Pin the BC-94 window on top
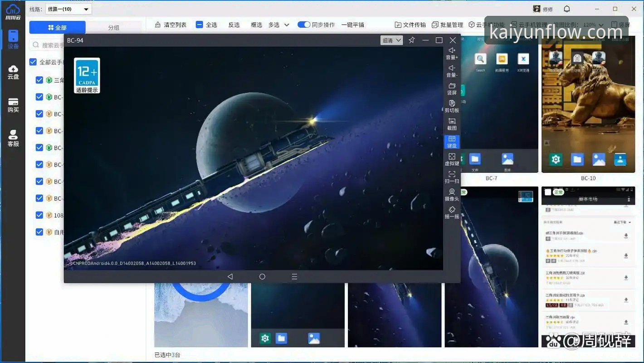644x363 pixels. pyautogui.click(x=412, y=40)
